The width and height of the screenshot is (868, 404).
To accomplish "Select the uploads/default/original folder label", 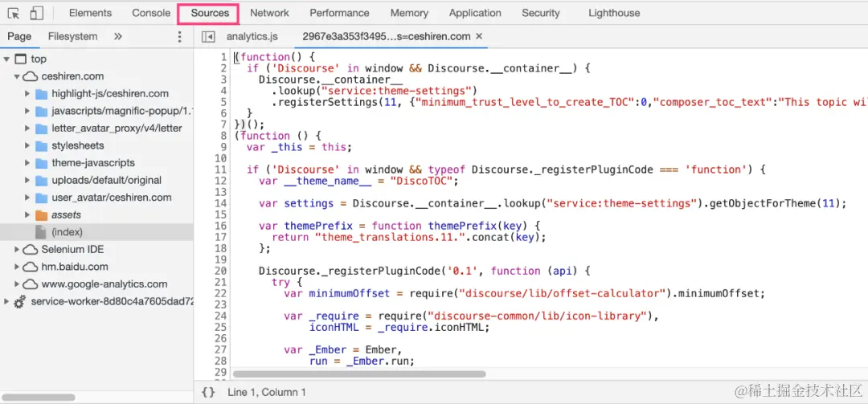I will tap(107, 181).
